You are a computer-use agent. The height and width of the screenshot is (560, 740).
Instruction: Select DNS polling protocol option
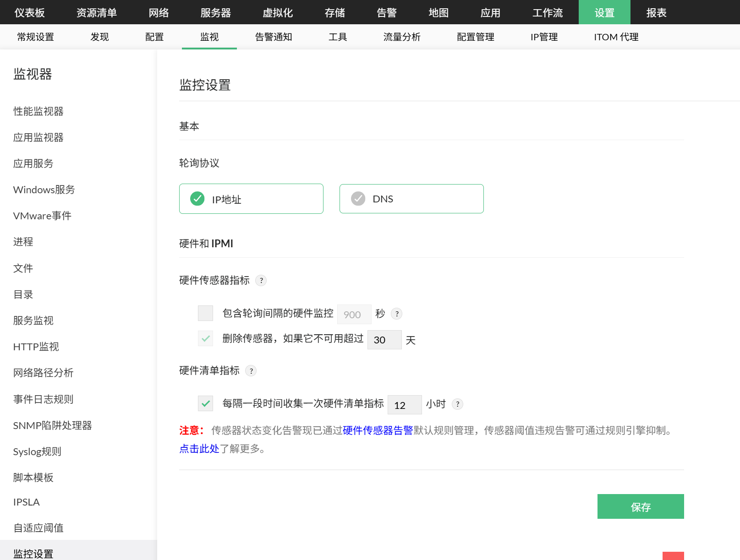(411, 199)
